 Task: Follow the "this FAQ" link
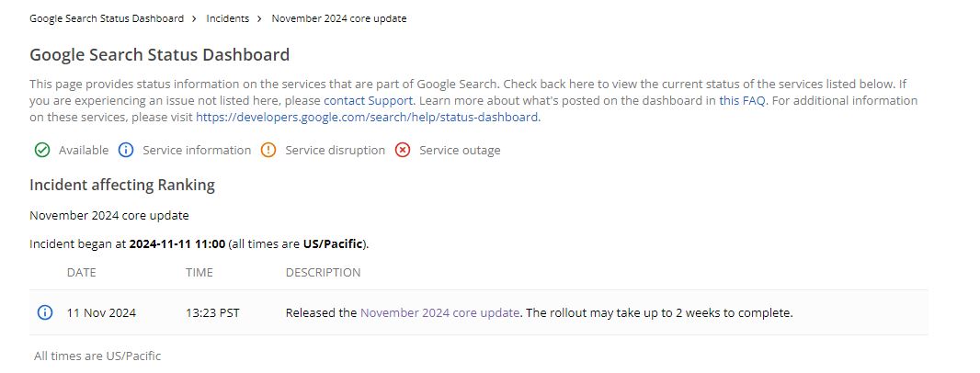pos(742,100)
